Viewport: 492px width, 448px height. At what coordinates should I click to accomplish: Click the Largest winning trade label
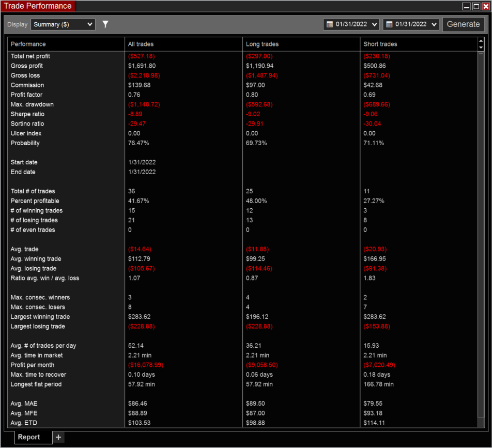(40, 317)
